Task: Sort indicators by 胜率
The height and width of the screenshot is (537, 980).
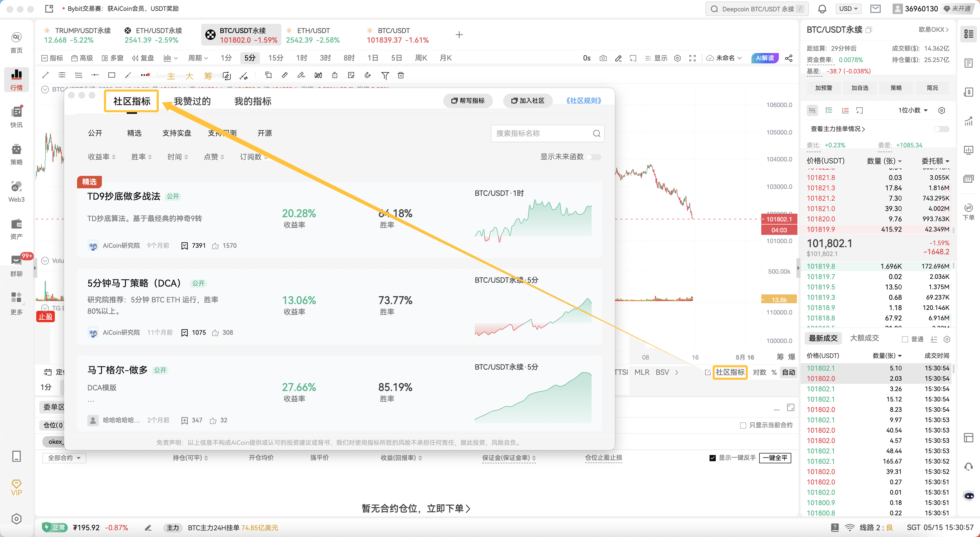Action: 141,157
